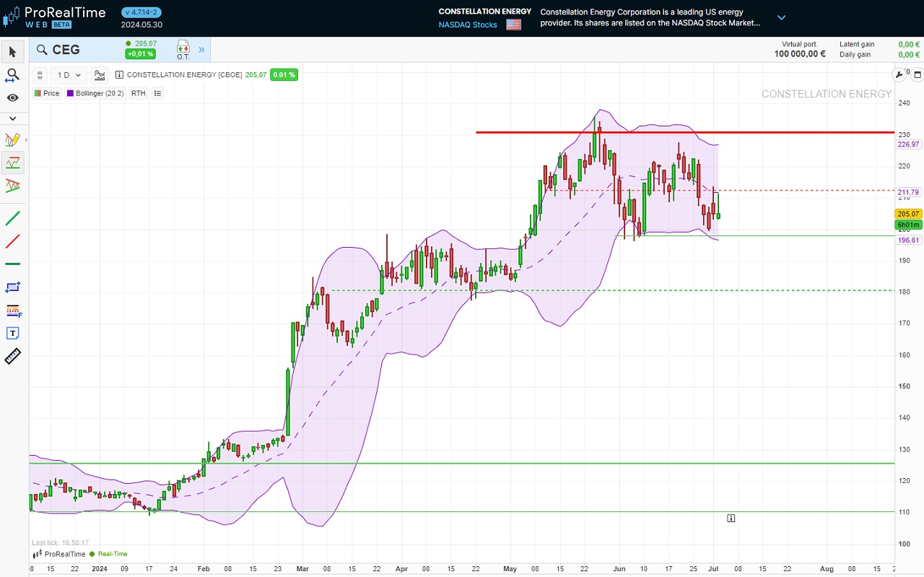Select the Fibonacci retracement tool
Viewport: 924px width, 577px height.
click(13, 311)
